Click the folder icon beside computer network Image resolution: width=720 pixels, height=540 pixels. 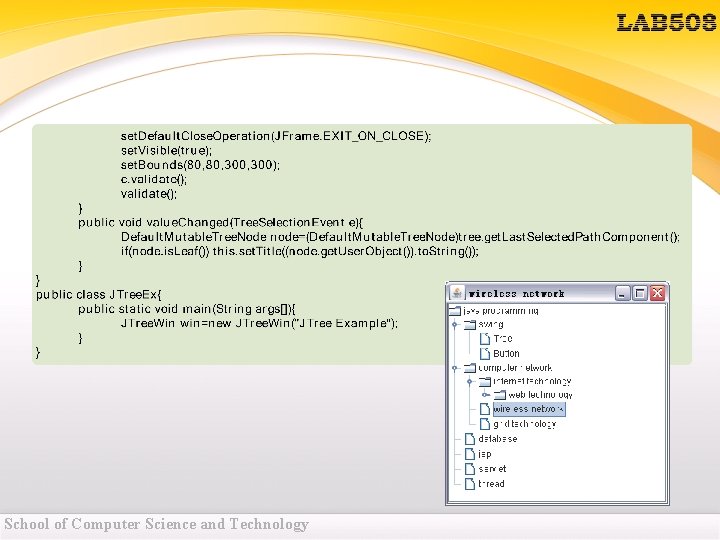pyautogui.click(x=470, y=368)
